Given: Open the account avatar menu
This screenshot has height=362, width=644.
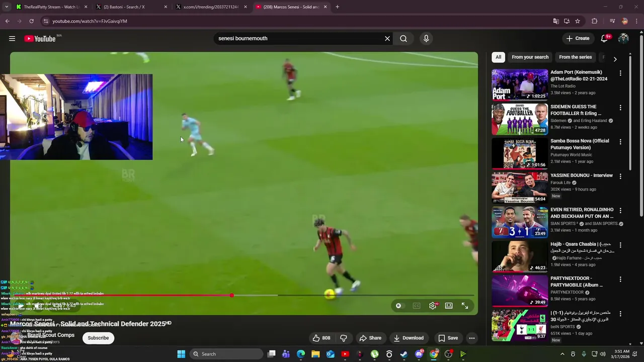Looking at the screenshot, I should (623, 39).
